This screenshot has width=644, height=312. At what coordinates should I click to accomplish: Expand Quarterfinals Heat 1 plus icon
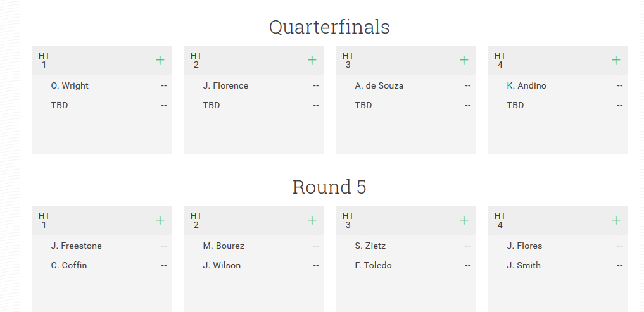(x=160, y=60)
